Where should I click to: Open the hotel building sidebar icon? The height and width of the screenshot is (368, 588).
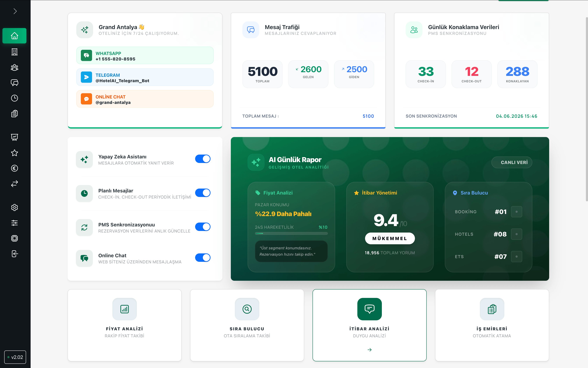pos(15,52)
